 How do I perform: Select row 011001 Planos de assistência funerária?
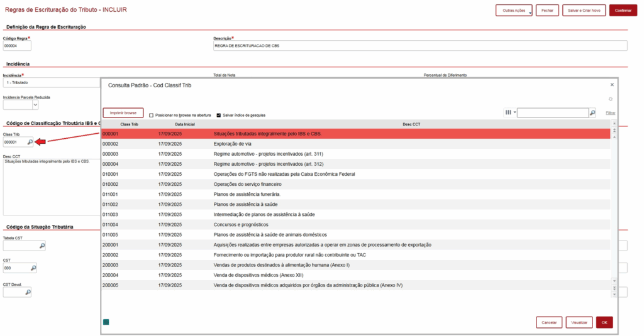tap(356, 195)
